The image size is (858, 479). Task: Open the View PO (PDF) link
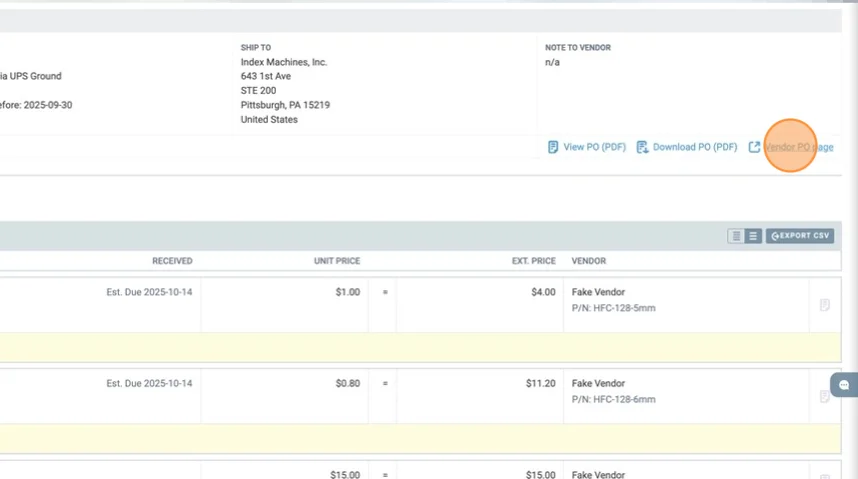coord(594,147)
